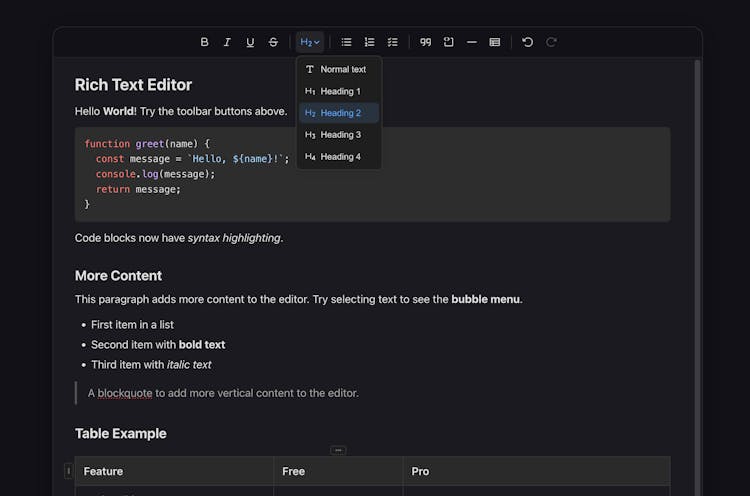Insert a blockquote using the quote icon
The image size is (750, 496).
point(426,42)
